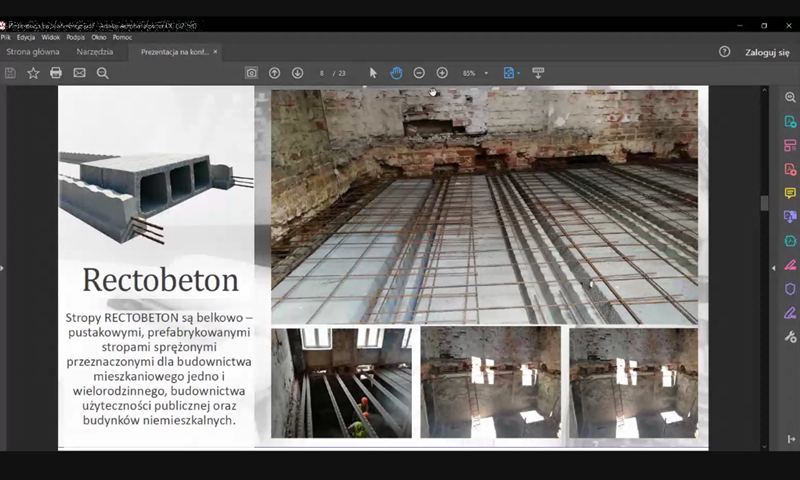Viewport: 800px width, 480px height.
Task: Open the red Fill & Sign tool icon
Action: [x=790, y=265]
